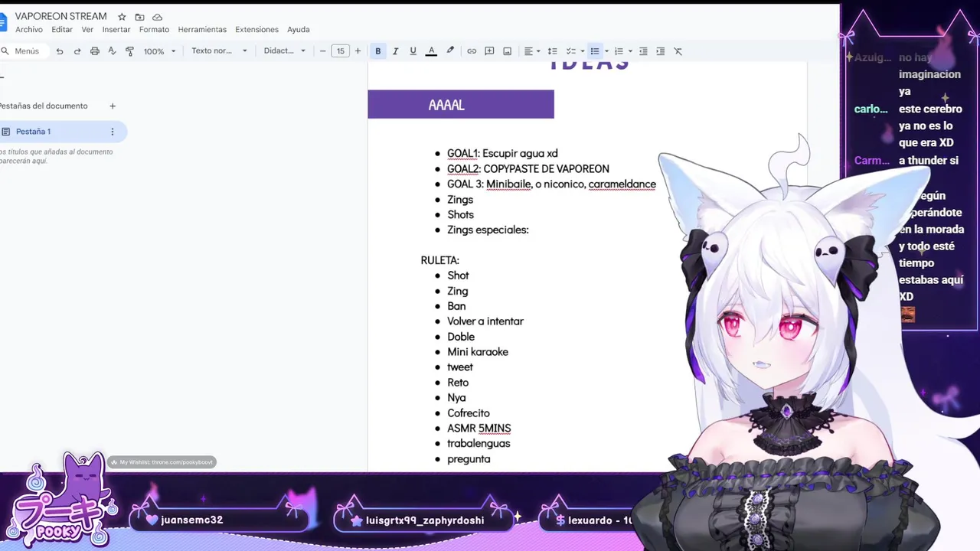Toggle underline formatting

[413, 51]
